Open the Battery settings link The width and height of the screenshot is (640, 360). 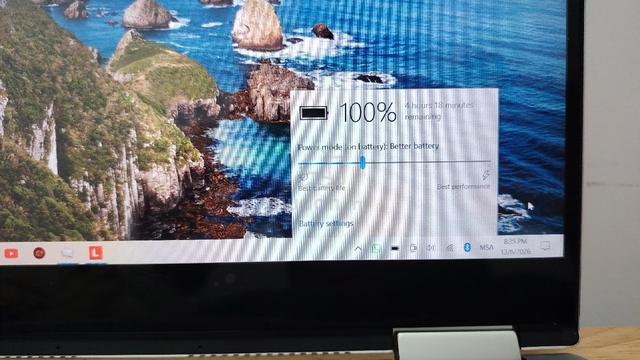coord(326,224)
